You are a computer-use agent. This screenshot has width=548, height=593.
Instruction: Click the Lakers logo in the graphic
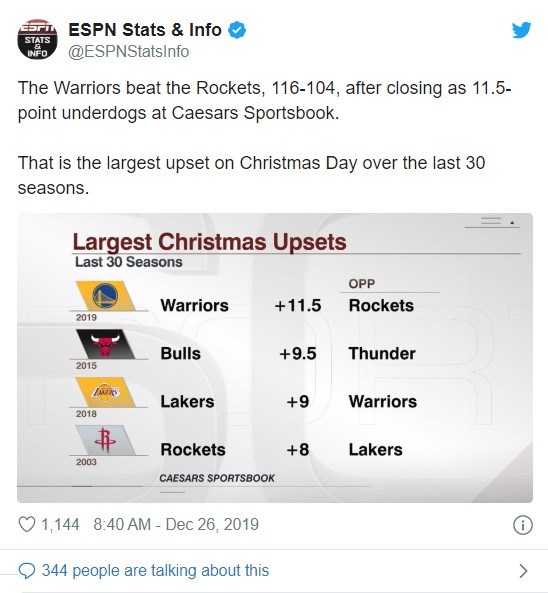pos(106,392)
